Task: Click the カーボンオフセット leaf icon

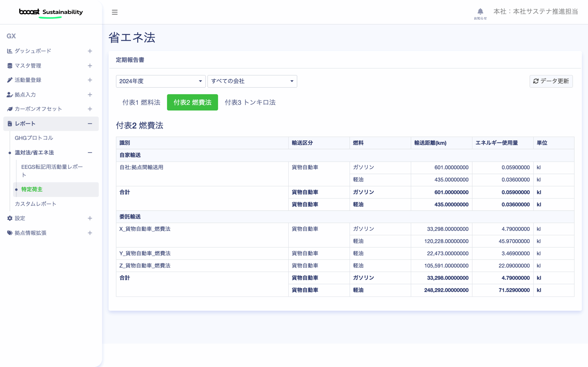Action: click(x=9, y=109)
